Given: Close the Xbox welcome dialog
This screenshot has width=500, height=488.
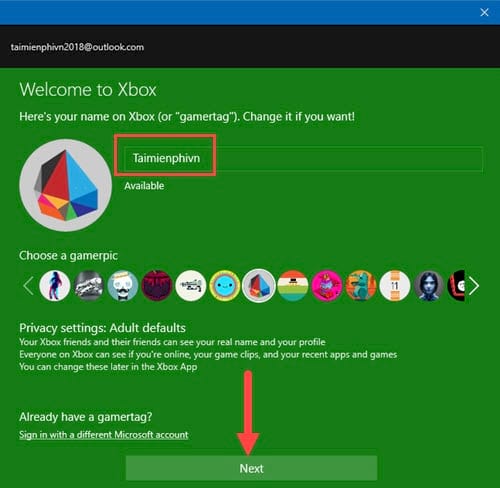Looking at the screenshot, I should 484,12.
